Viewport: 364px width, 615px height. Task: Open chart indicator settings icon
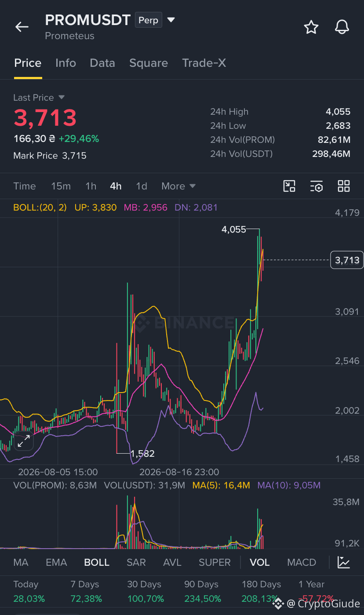coord(317,186)
